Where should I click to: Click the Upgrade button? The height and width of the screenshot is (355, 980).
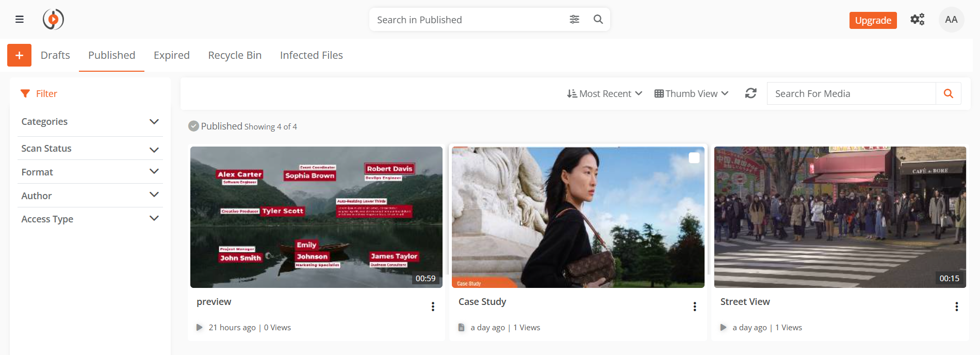873,20
